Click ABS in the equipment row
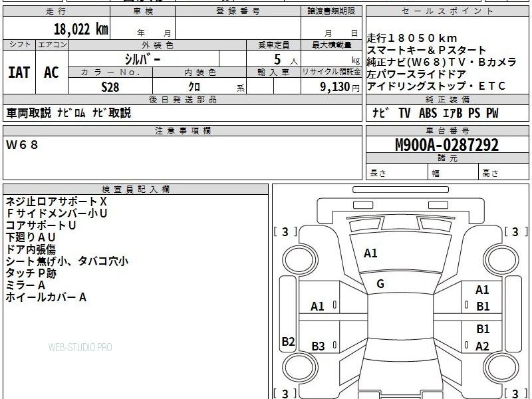This screenshot has height=399, width=532. (x=428, y=112)
